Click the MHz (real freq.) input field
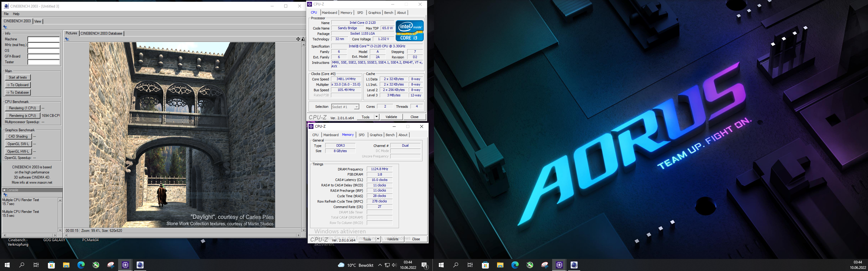Screen dimensions: 868x271 [x=43, y=45]
